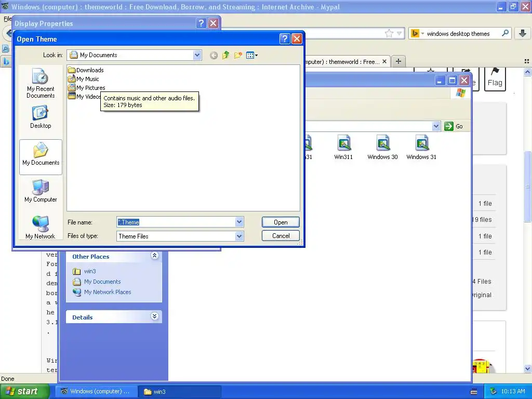Open a new browser tab

click(x=398, y=61)
